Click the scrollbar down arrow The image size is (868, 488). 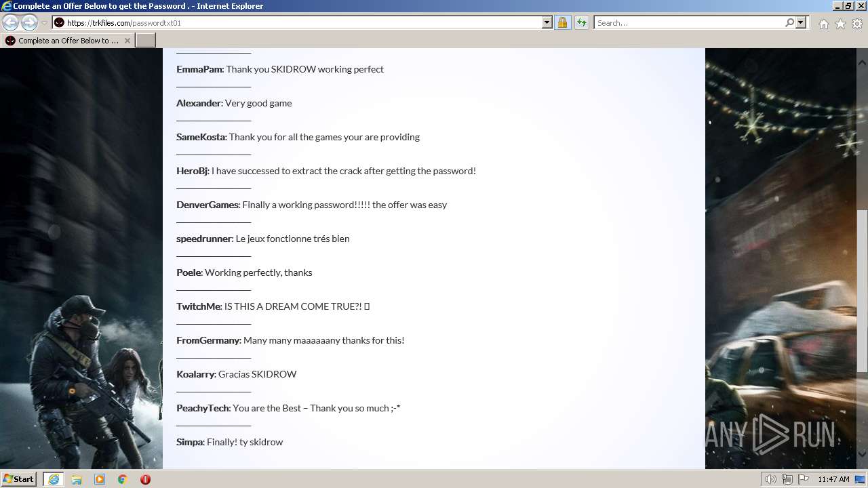[x=863, y=455]
